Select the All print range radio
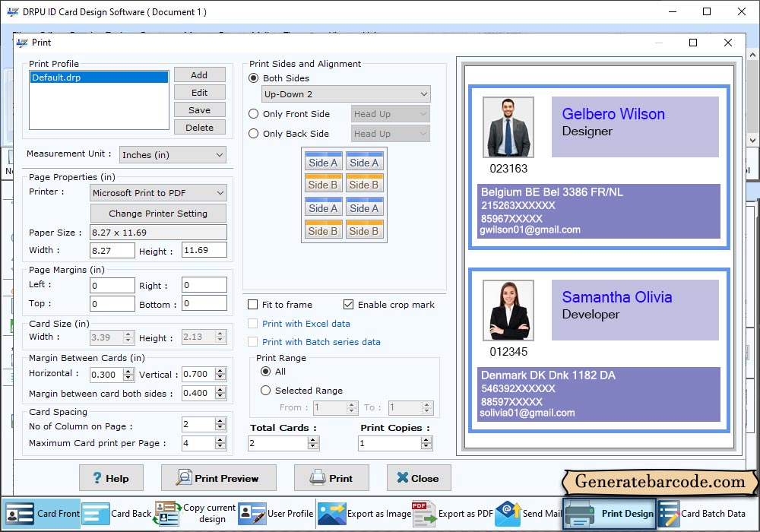Image resolution: width=760 pixels, height=532 pixels. (265, 372)
